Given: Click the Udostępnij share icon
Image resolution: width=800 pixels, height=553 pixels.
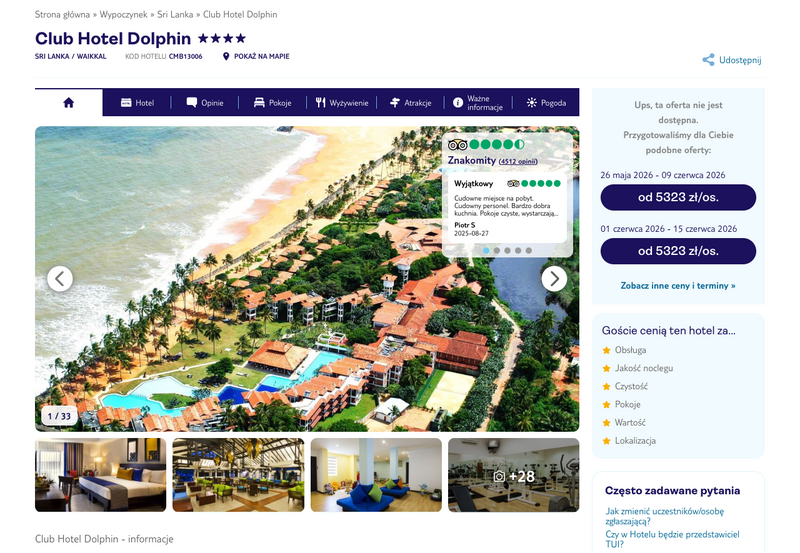Looking at the screenshot, I should [x=708, y=60].
